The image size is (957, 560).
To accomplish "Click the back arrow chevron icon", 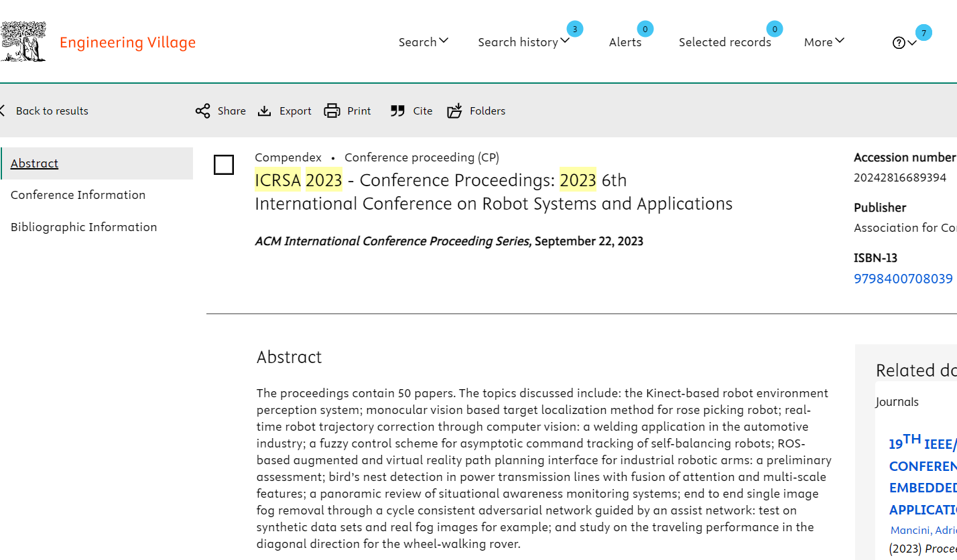I will click(x=3, y=111).
